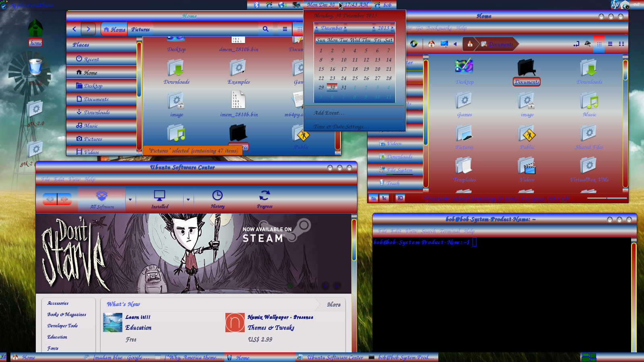The width and height of the screenshot is (644, 362).
Task: Select File System in rear Home sidebar
Action: tap(396, 170)
